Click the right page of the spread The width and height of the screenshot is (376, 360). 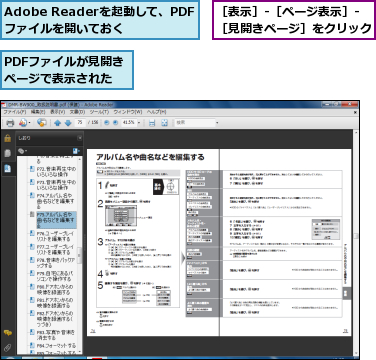click(x=285, y=242)
